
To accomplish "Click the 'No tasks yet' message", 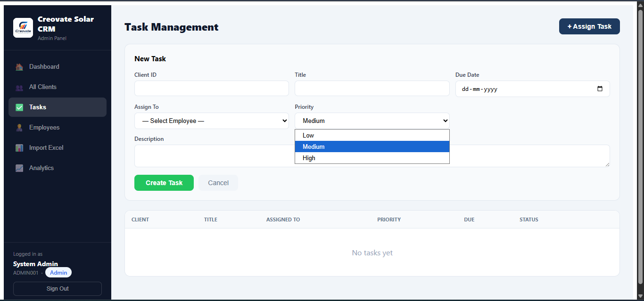I will point(372,253).
